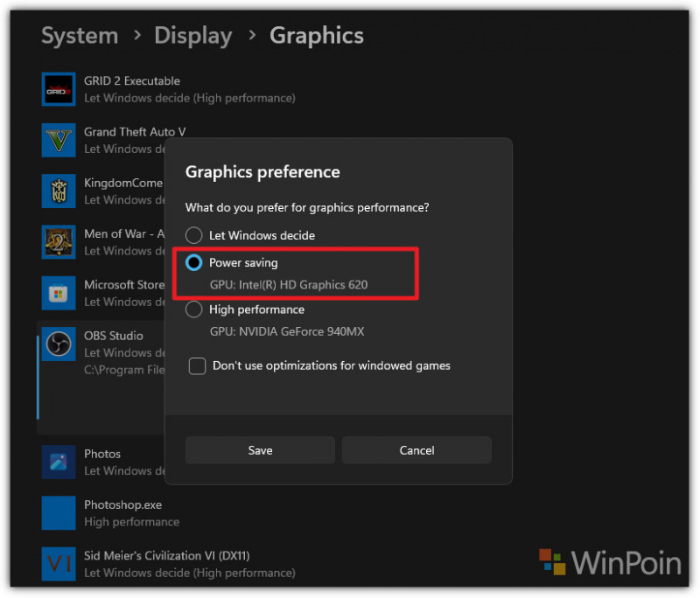Viewport: 700px width, 598px height.
Task: Click the High performance label under Photoshop.exe
Action: pyautogui.click(x=132, y=522)
